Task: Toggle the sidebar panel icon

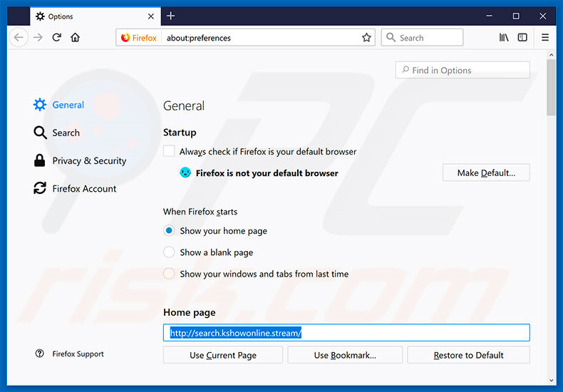Action: pos(522,37)
